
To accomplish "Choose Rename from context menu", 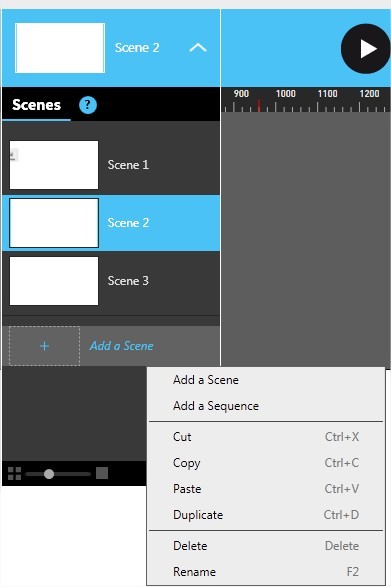I will click(x=266, y=572).
